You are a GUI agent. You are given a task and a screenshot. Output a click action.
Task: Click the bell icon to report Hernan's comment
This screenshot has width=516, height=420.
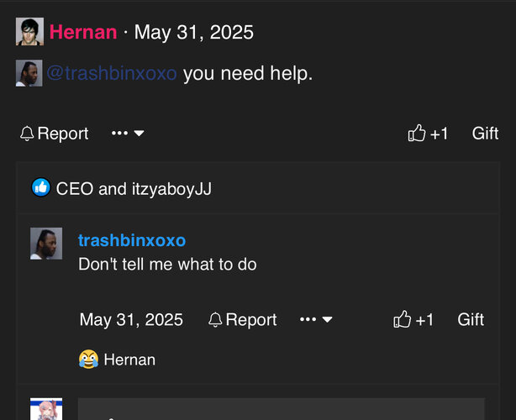click(28, 134)
